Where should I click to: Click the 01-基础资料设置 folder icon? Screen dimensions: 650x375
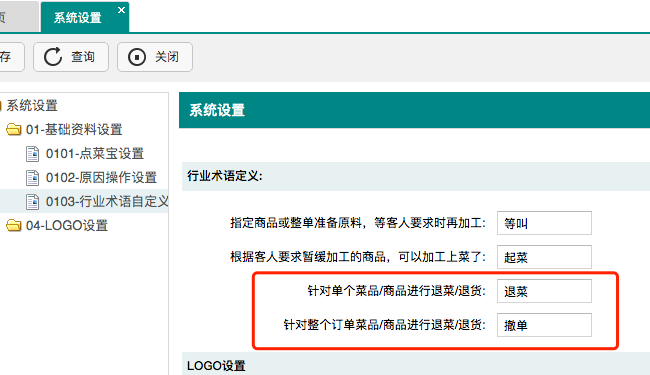[x=14, y=129]
